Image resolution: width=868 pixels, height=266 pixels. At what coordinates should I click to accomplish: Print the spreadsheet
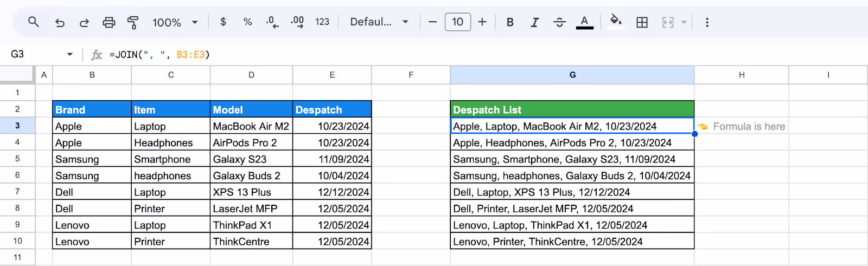[x=109, y=22]
